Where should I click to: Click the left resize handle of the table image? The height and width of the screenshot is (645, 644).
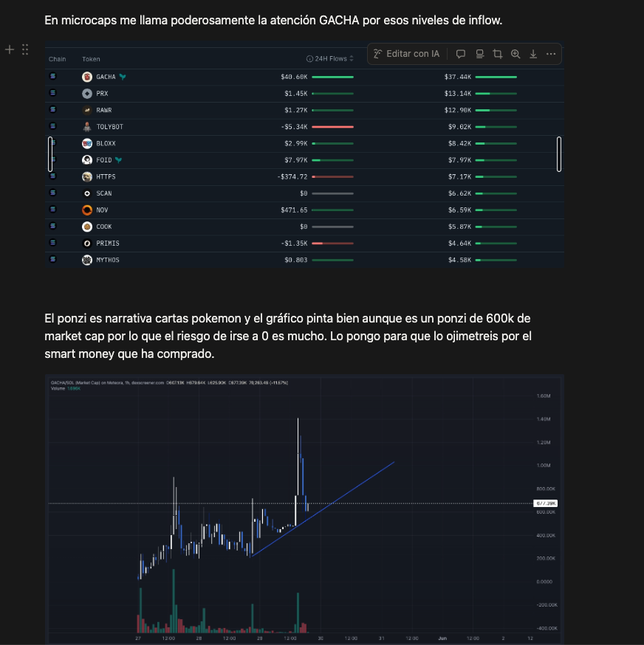(x=50, y=154)
